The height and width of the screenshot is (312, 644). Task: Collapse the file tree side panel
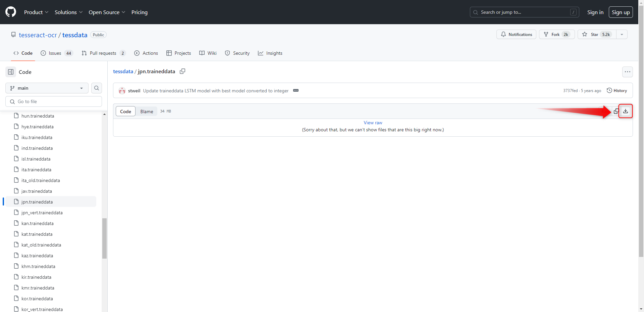pos(11,72)
